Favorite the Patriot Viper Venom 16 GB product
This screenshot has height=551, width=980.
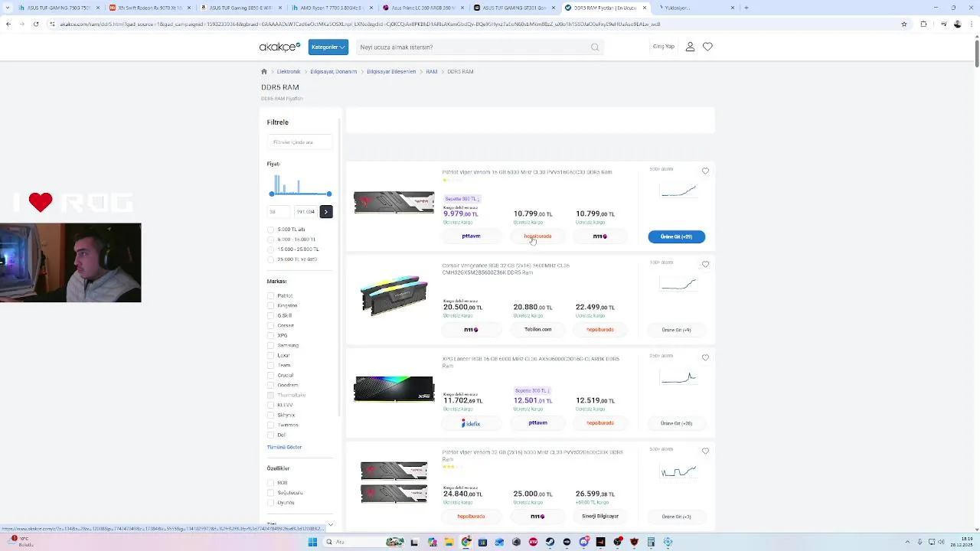click(x=705, y=171)
